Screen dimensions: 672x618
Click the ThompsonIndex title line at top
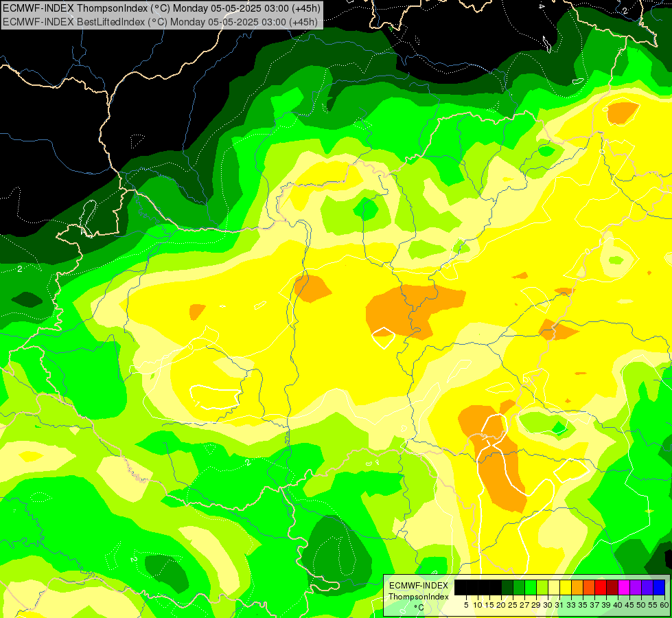click(161, 8)
